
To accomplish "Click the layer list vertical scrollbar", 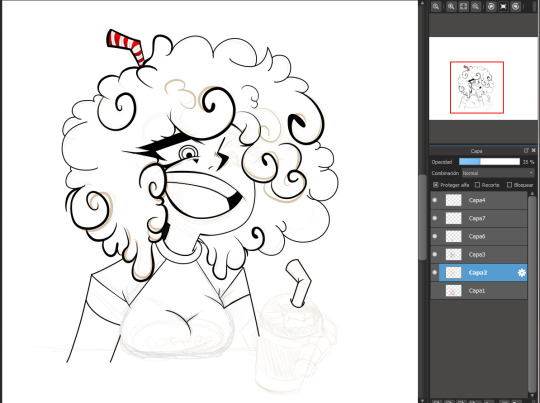I will (x=531, y=293).
